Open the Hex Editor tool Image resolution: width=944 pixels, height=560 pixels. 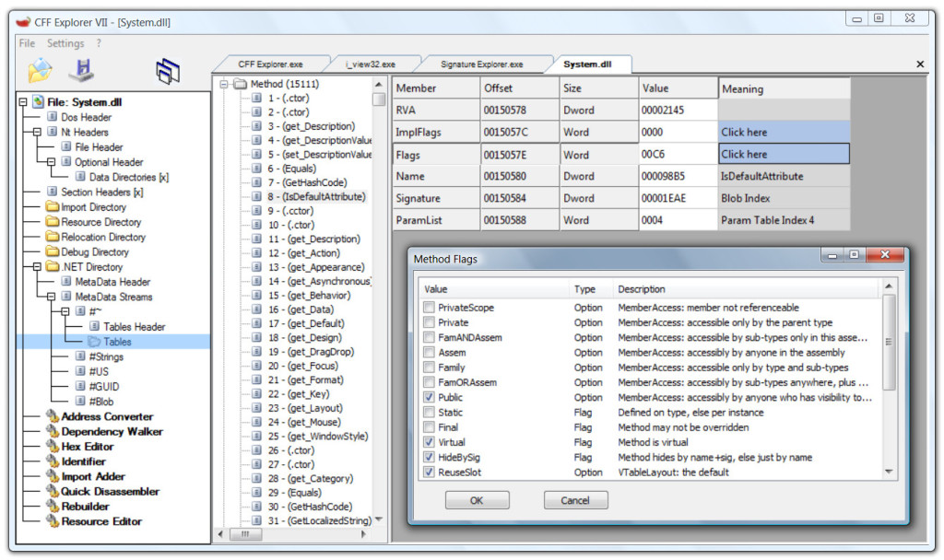click(83, 447)
